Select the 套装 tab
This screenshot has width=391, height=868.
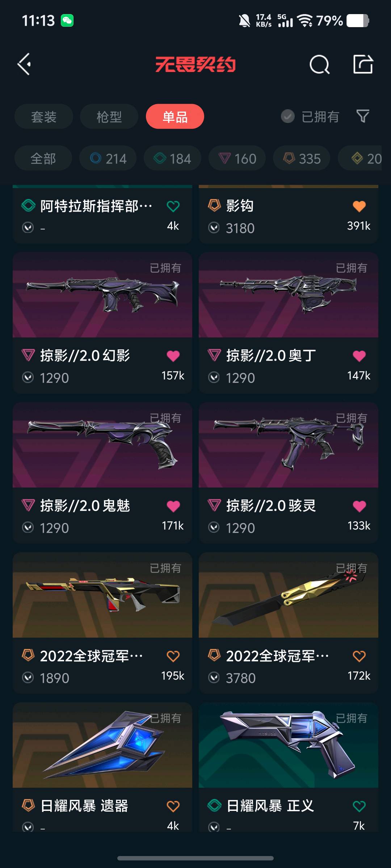[44, 116]
